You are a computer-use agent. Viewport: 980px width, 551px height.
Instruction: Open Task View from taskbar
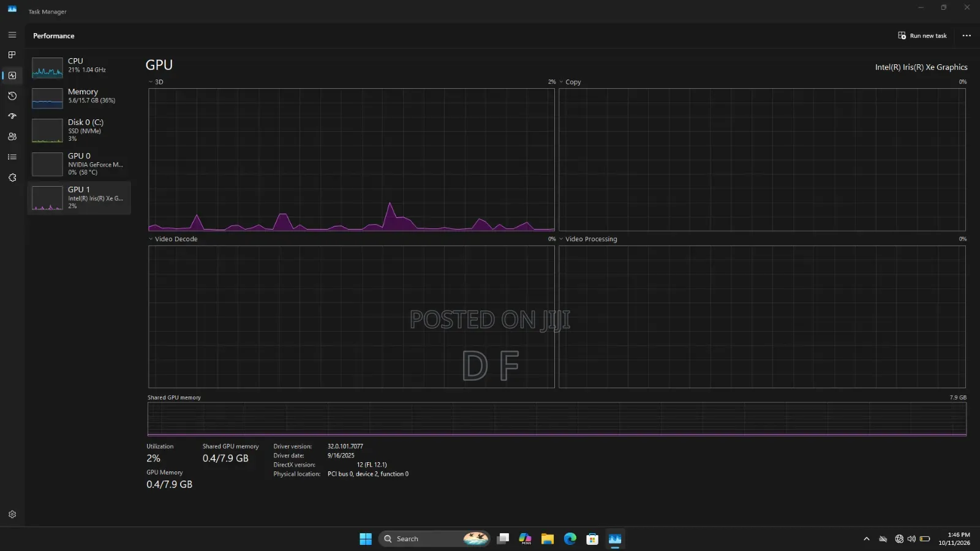[x=503, y=539]
